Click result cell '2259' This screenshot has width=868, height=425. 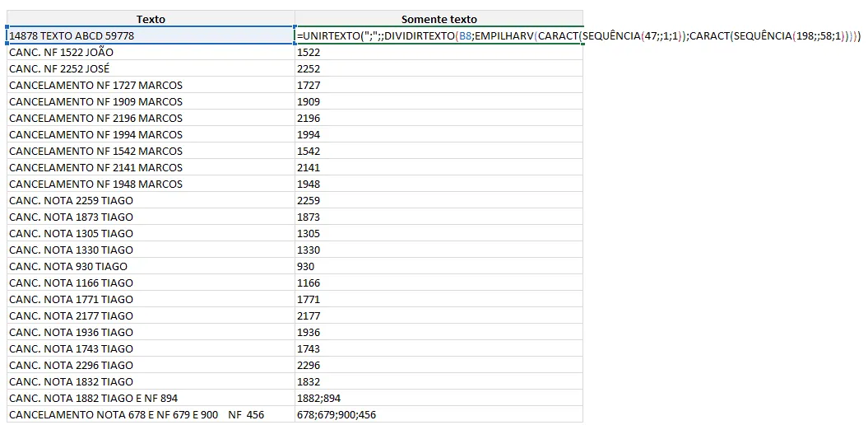pos(439,201)
